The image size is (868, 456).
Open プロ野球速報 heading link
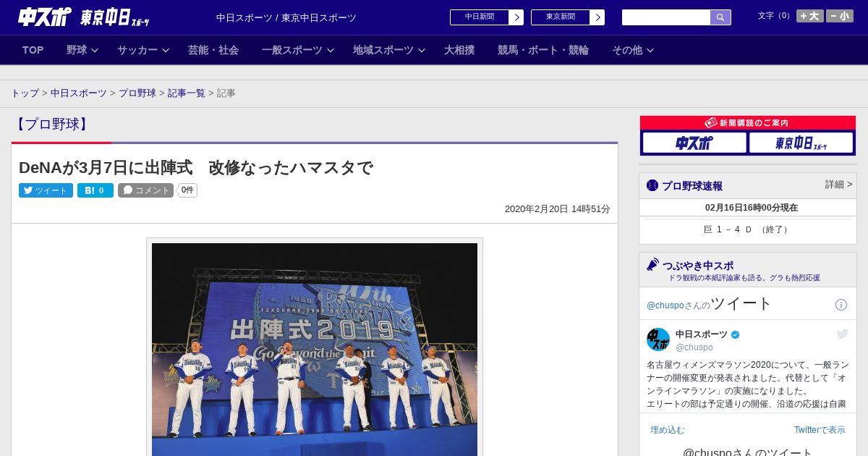tap(692, 186)
